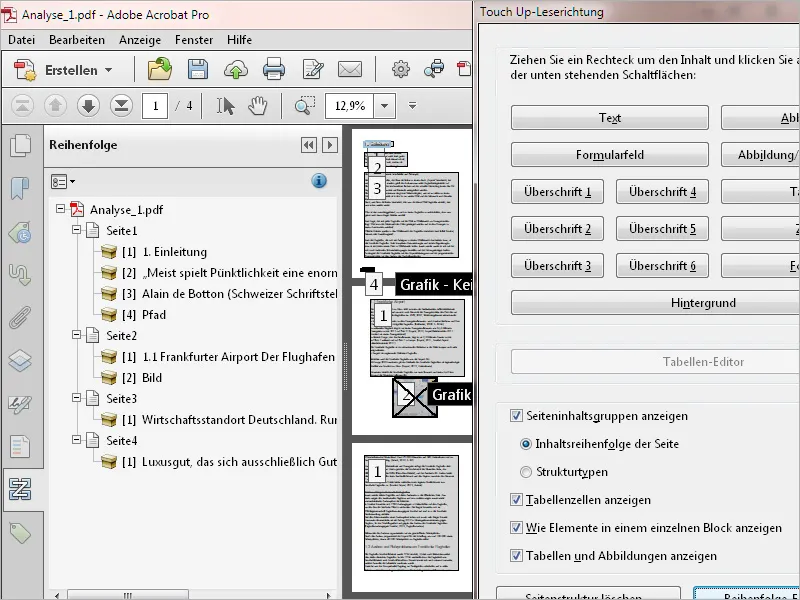This screenshot has height=600, width=800.
Task: Open the Reihenfolge options dropdown
Action: click(63, 182)
